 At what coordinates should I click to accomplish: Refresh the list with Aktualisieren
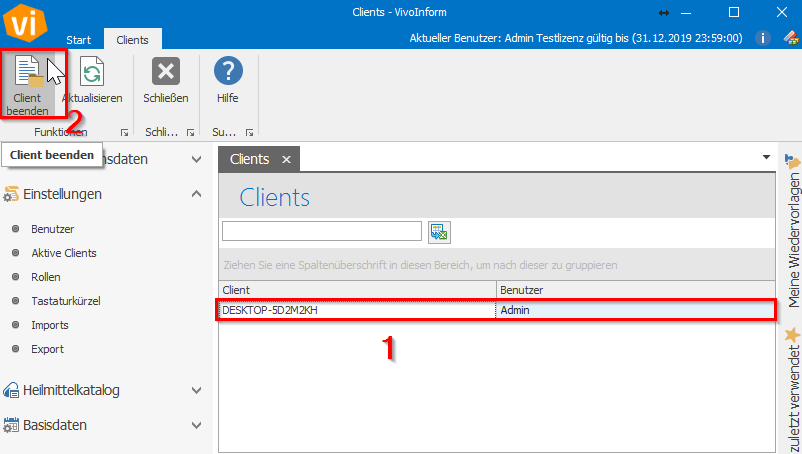tap(92, 80)
